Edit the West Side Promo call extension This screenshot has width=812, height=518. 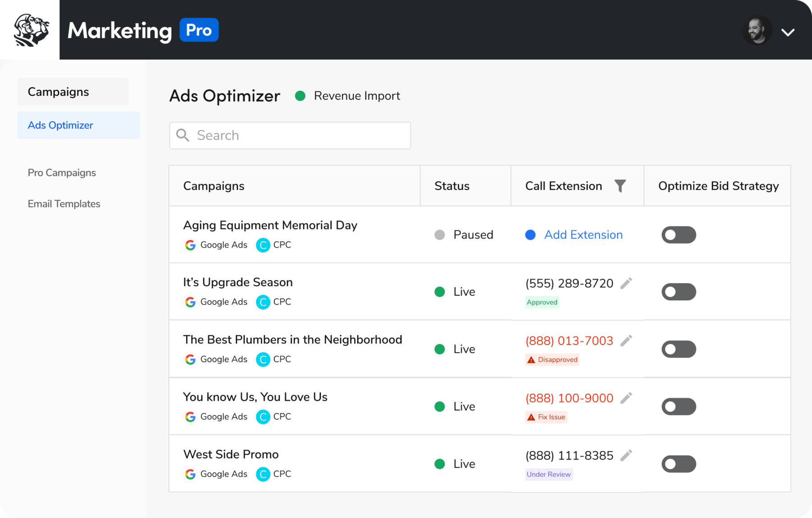click(x=626, y=455)
